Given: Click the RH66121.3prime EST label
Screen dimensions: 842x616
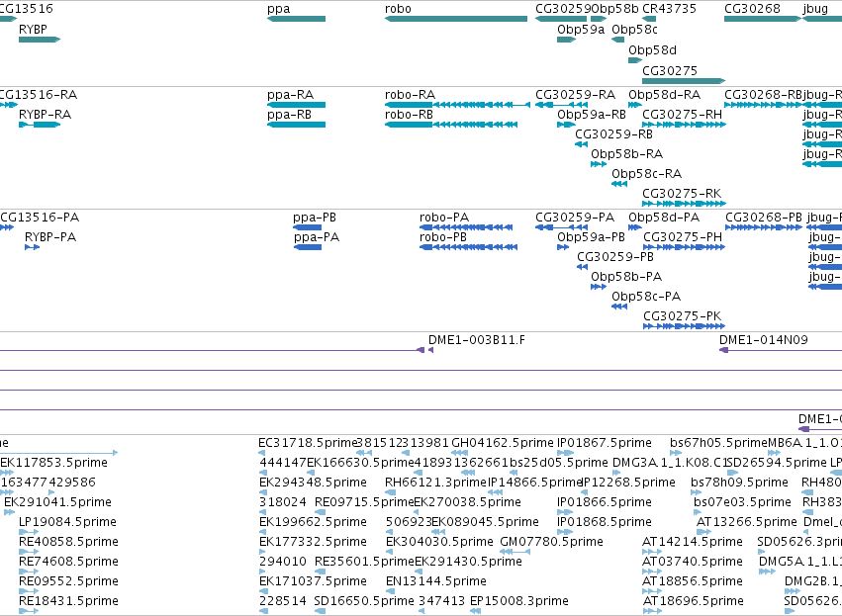Looking at the screenshot, I should pos(435,483).
